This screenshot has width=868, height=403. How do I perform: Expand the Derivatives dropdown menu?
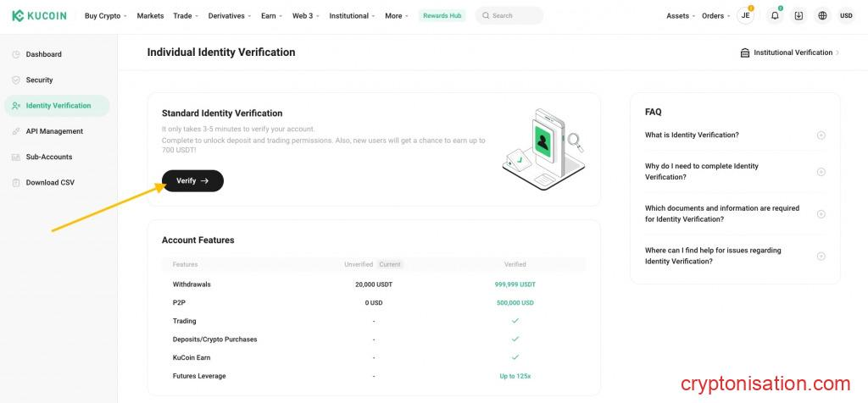[x=229, y=15]
